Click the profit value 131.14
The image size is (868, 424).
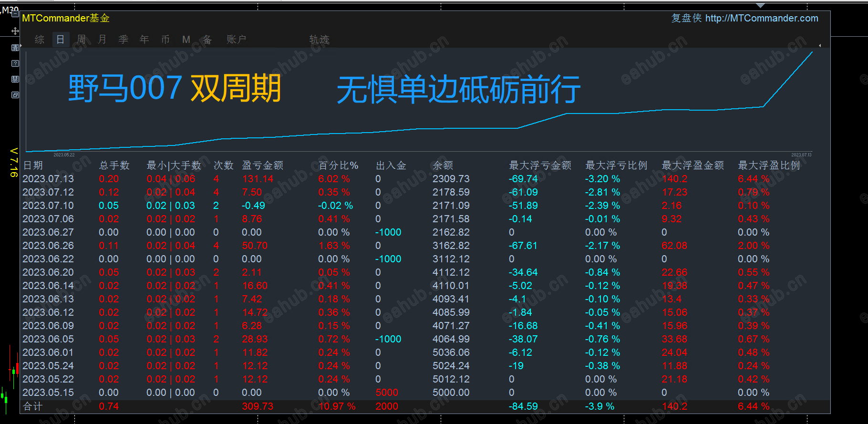258,179
